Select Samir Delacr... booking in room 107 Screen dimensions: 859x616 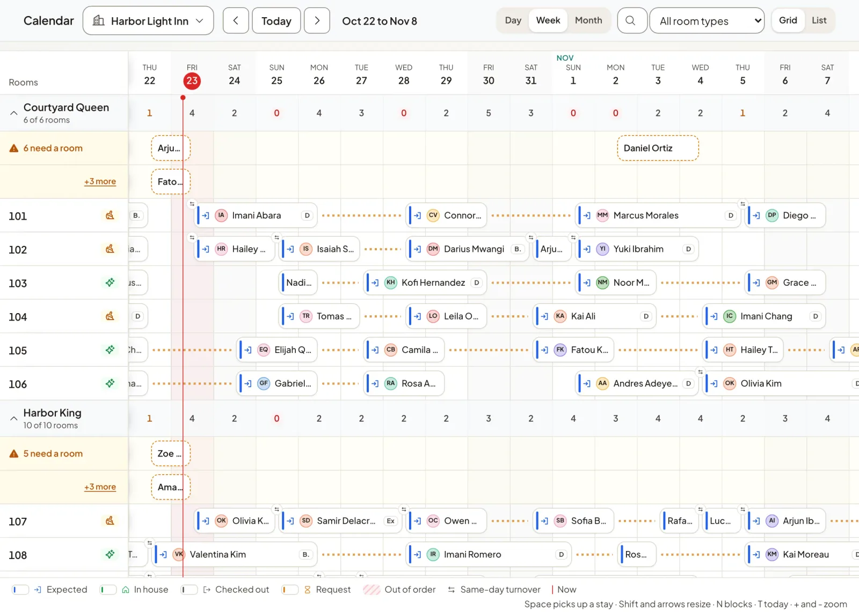(x=340, y=521)
